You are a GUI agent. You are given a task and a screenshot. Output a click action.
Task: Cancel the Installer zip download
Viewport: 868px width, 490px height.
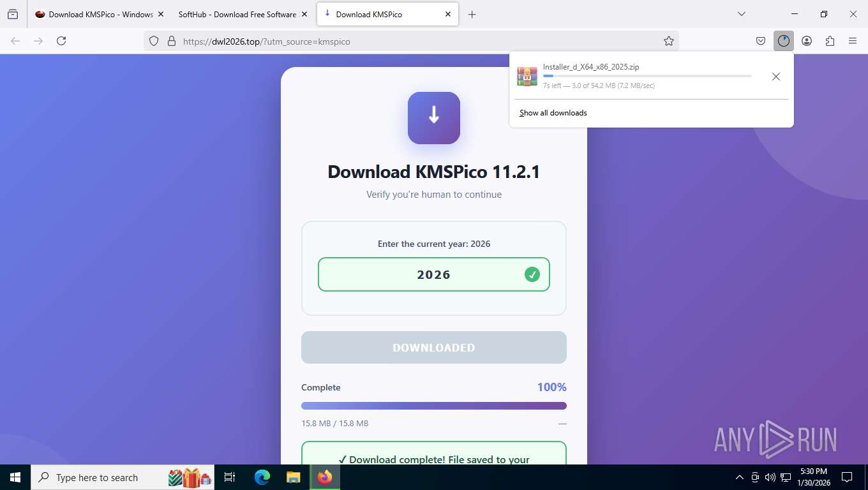point(775,77)
